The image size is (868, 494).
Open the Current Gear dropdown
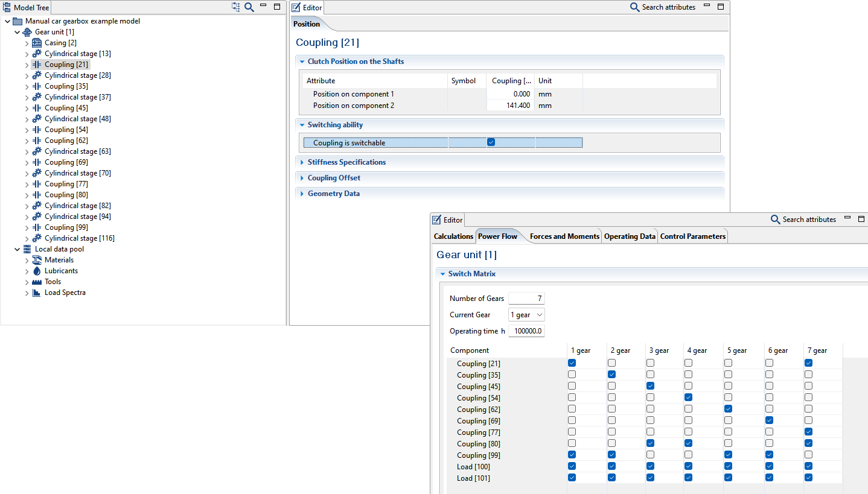coord(526,315)
